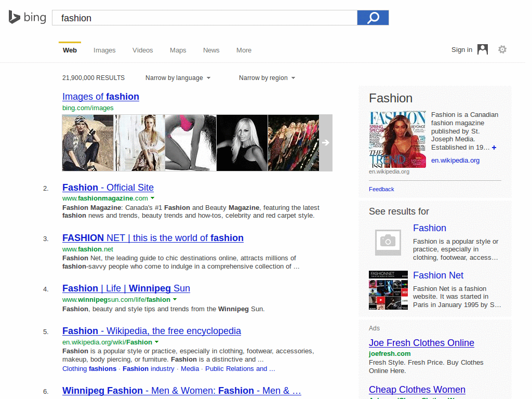This screenshot has height=399, width=532.
Task: Click the Feedback link
Action: point(381,189)
